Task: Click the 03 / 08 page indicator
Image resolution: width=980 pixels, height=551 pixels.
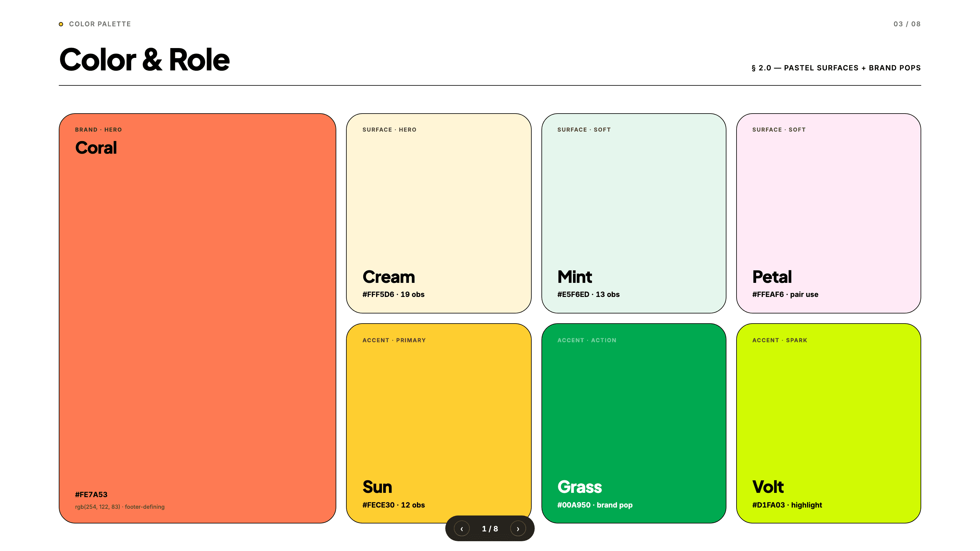Action: (x=907, y=24)
